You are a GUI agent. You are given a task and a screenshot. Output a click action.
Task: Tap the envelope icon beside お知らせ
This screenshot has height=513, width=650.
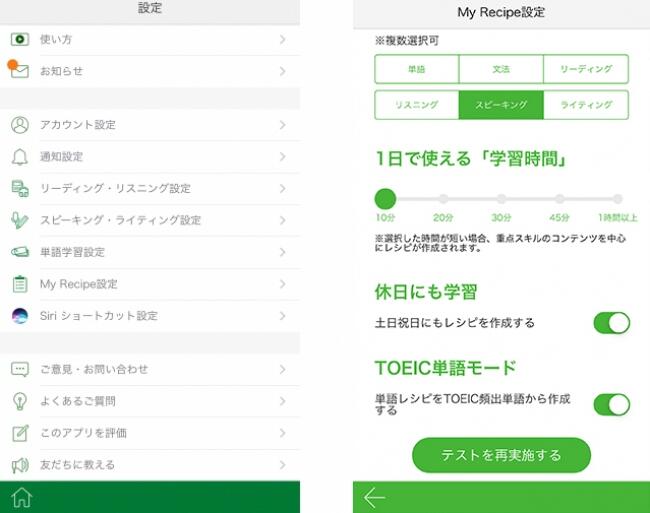pos(20,71)
